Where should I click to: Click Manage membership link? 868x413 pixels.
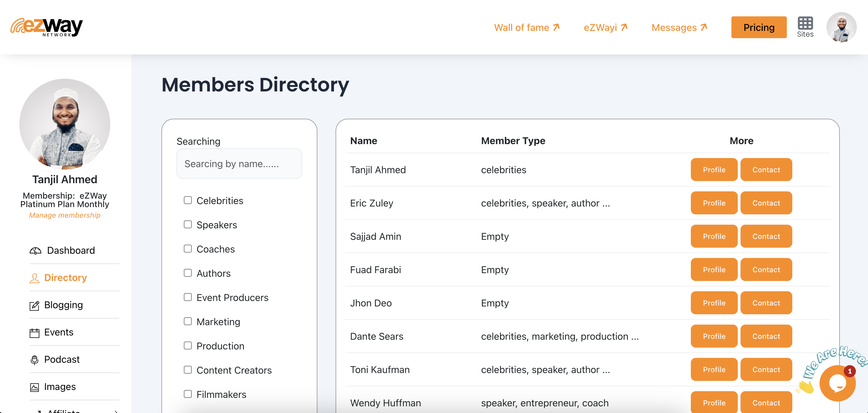pos(65,215)
